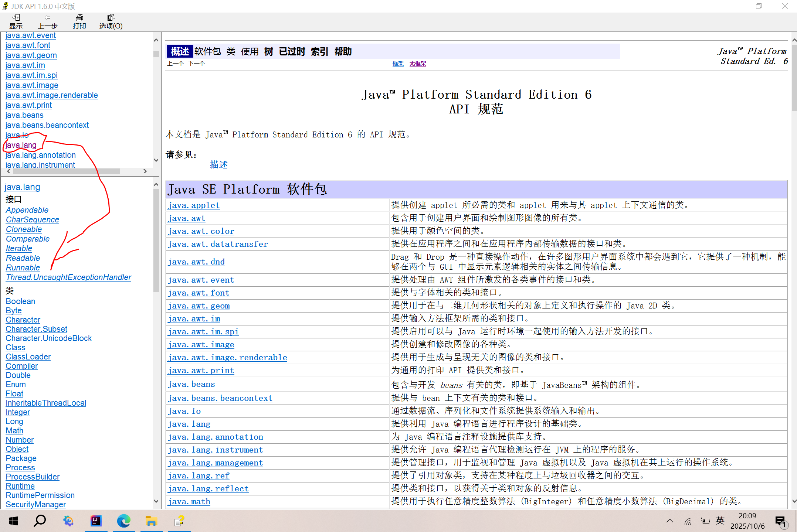The image size is (797, 532).
Task: Click the Windows Start button
Action: (x=13, y=521)
